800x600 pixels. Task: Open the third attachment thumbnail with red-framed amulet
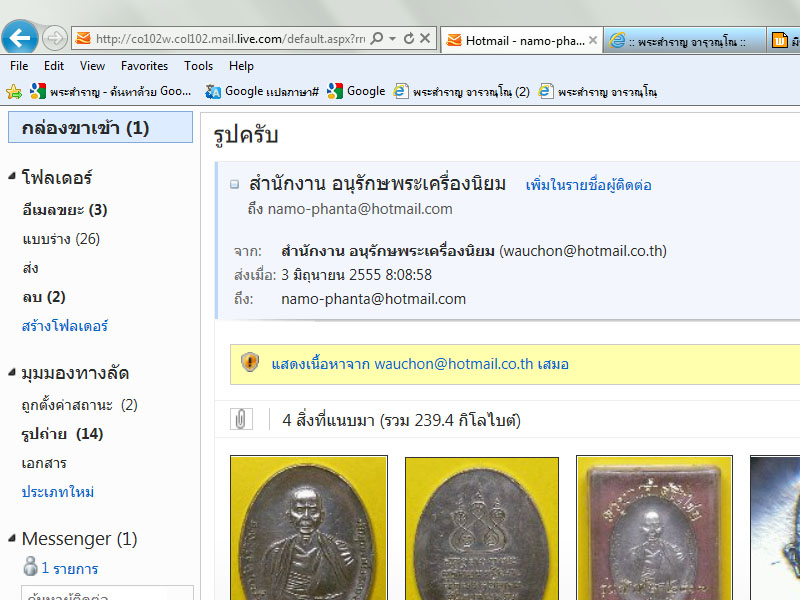coord(654,528)
